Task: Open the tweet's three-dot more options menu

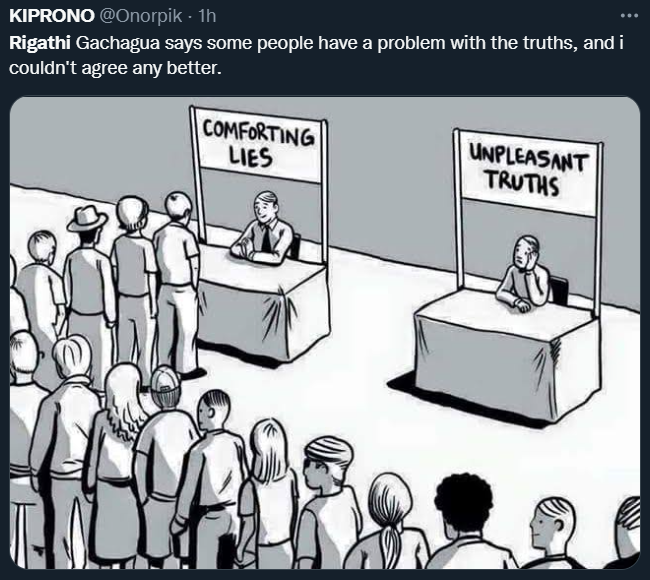Action: tap(629, 16)
